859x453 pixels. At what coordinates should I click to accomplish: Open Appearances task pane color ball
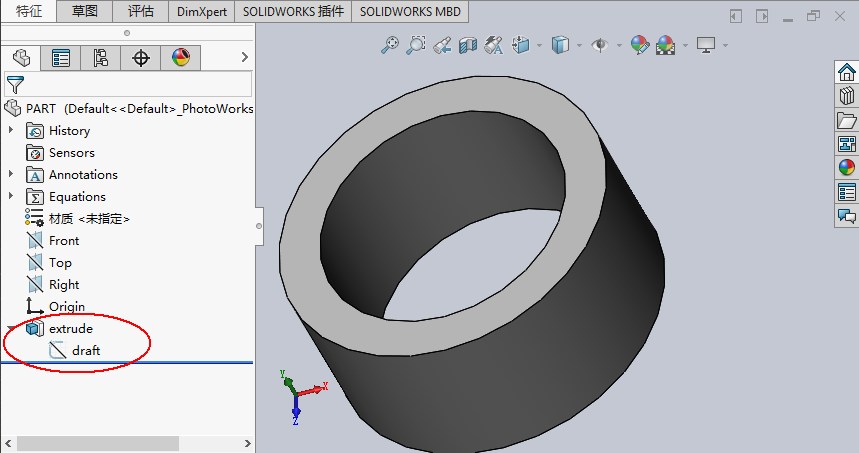click(x=846, y=168)
